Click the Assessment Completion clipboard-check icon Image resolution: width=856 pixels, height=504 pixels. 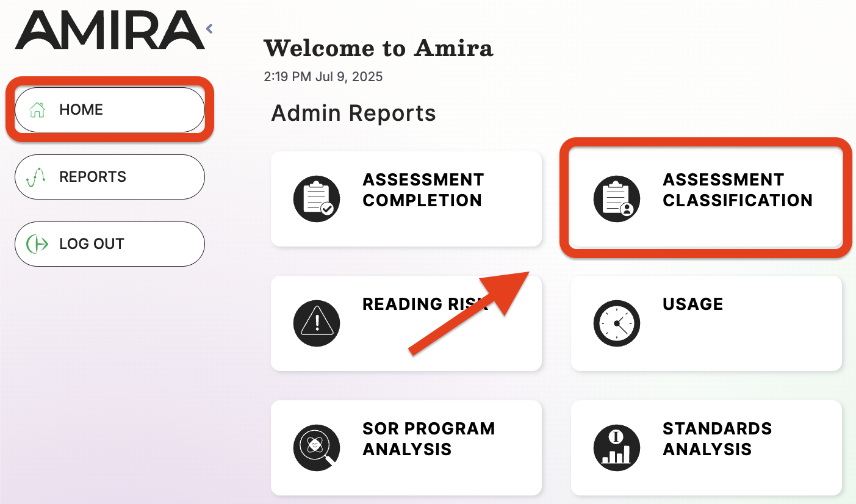coord(316,198)
